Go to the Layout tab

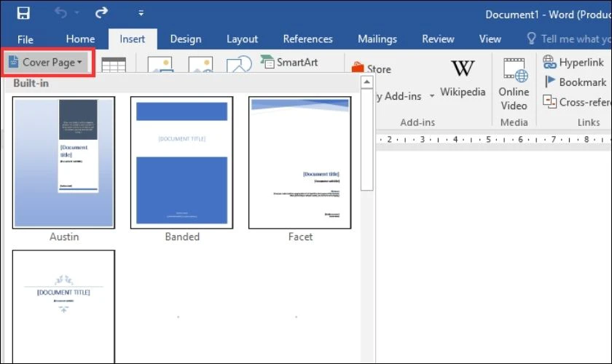pos(242,39)
